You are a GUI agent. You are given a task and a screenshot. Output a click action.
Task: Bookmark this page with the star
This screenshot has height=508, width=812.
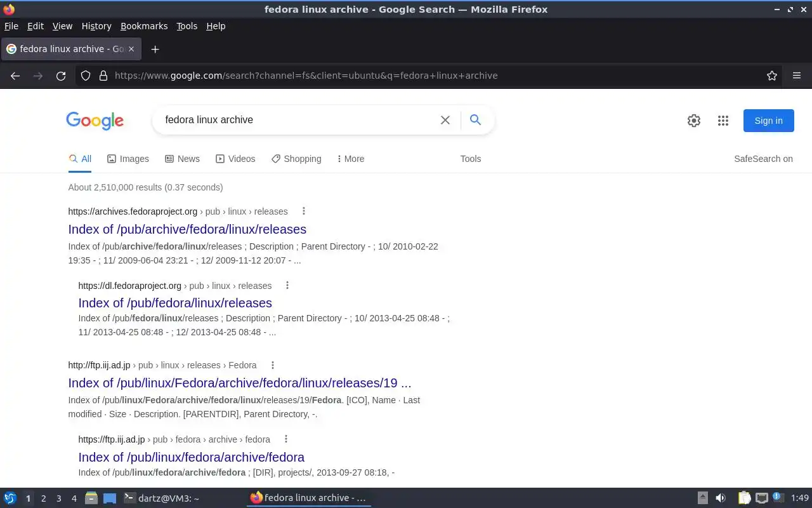772,76
